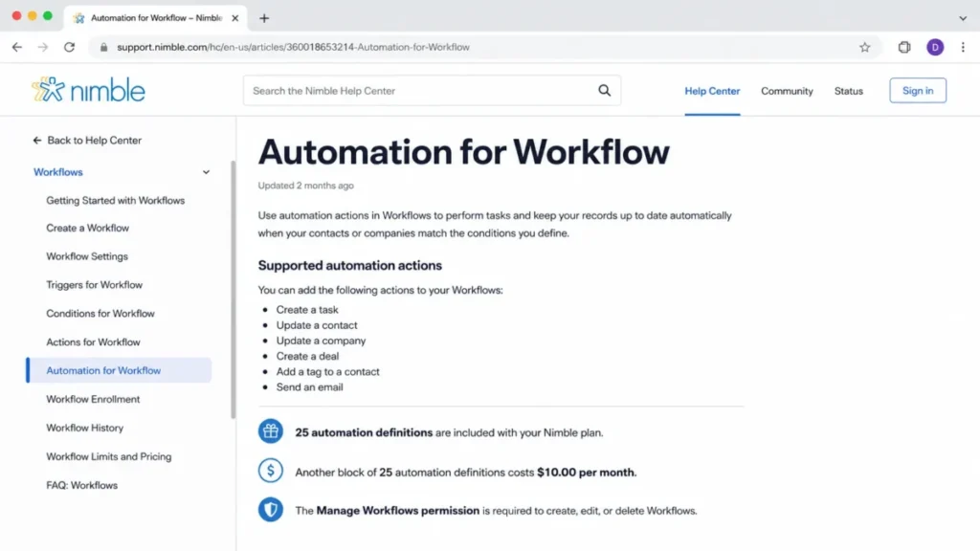
Task: Open the Status nav link
Action: coord(848,91)
